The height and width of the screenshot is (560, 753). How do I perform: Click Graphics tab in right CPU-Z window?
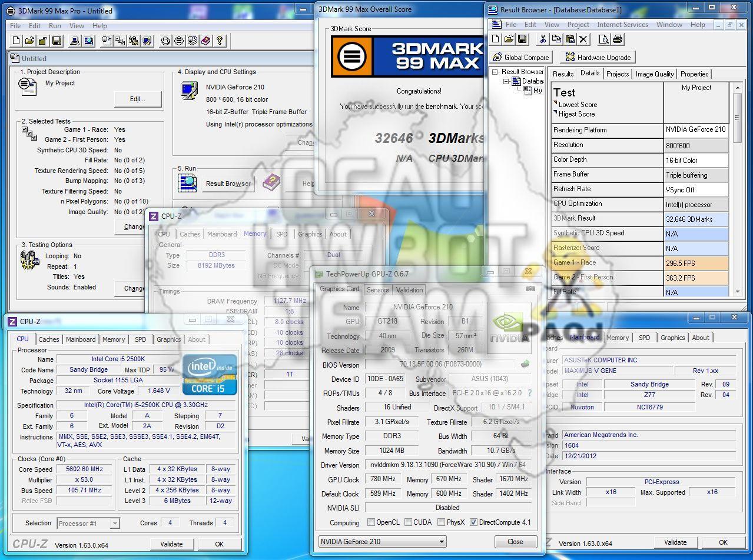point(672,338)
